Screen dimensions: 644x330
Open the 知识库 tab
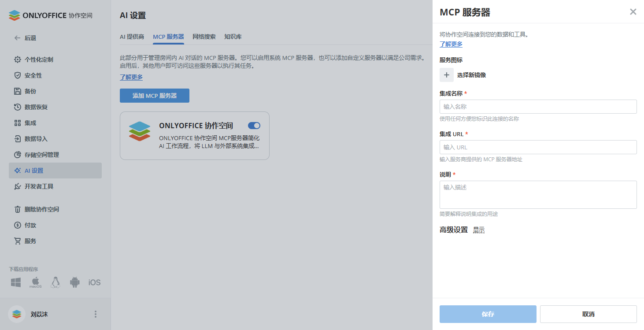point(233,37)
